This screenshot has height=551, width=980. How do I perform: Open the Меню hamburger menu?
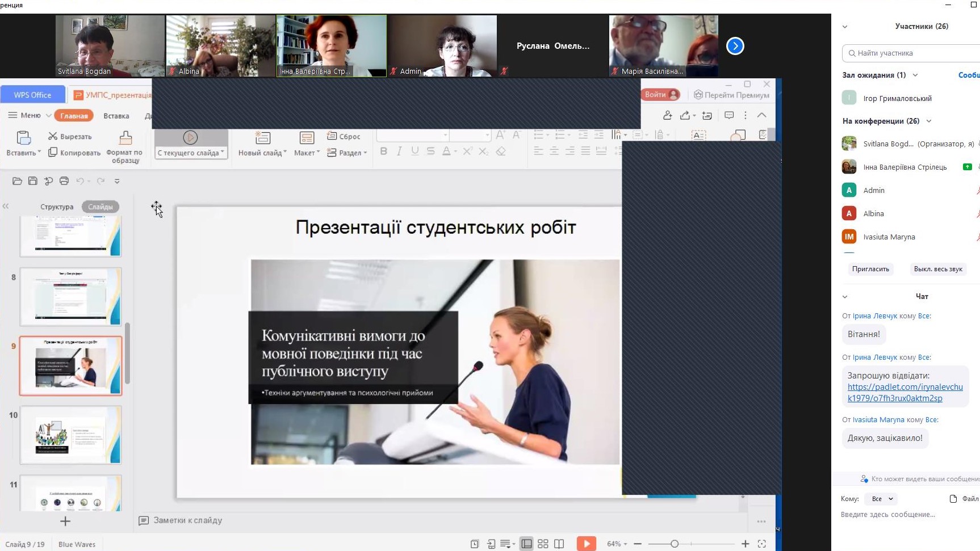(x=24, y=115)
